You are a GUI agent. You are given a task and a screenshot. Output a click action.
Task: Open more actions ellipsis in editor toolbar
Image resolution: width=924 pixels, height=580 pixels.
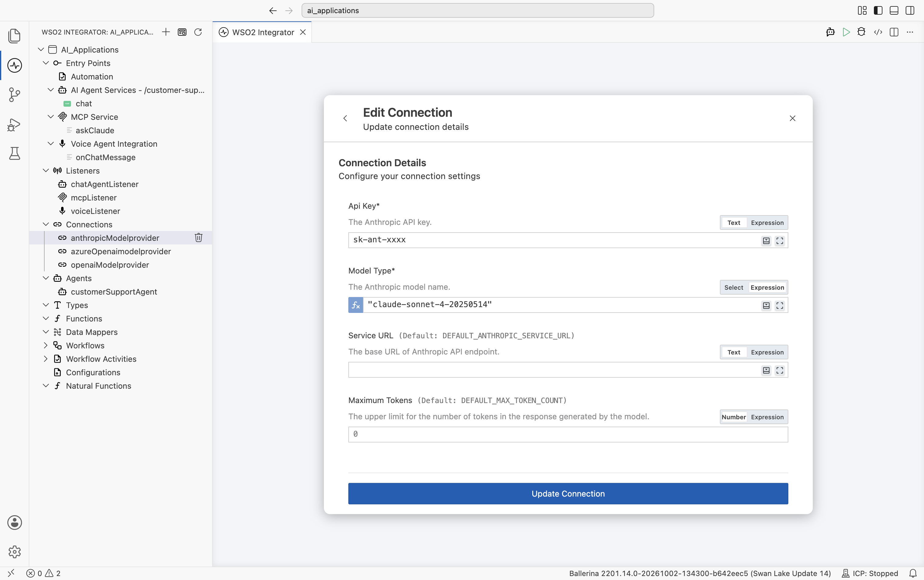910,32
